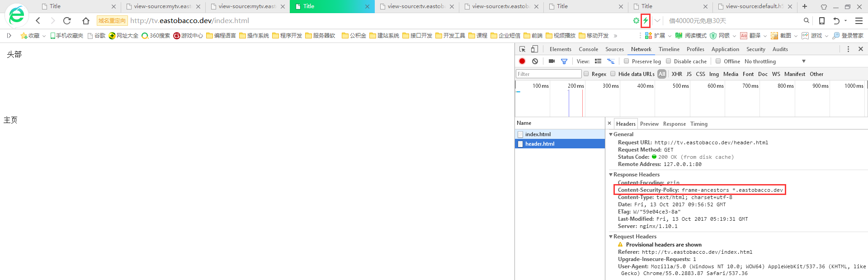Select index.html in the request list

[x=538, y=134]
